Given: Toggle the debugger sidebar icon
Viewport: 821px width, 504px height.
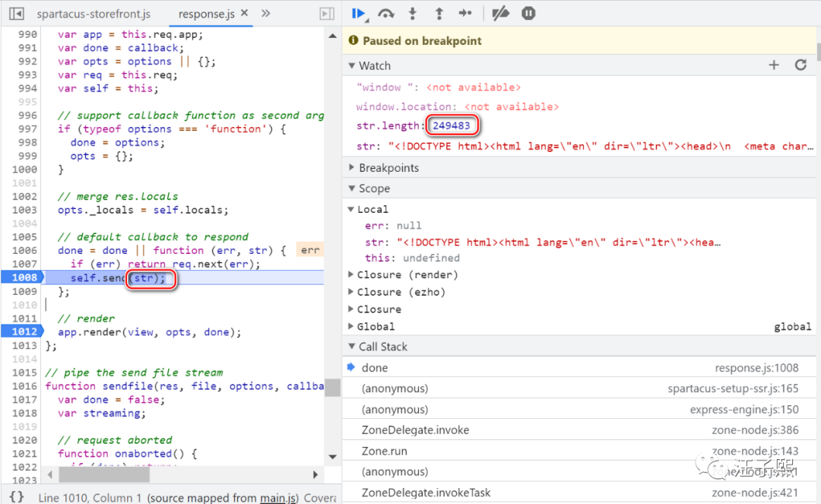Looking at the screenshot, I should (327, 14).
